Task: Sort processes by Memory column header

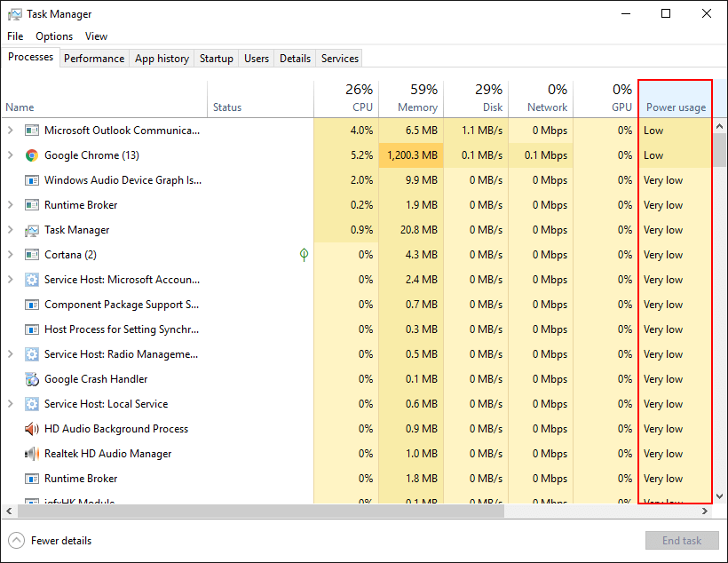Action: coord(411,99)
